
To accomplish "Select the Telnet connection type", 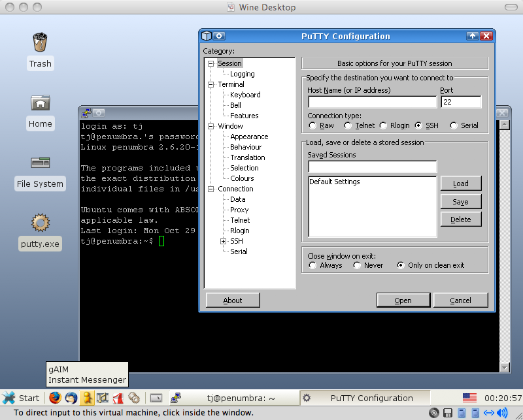I will (x=349, y=125).
